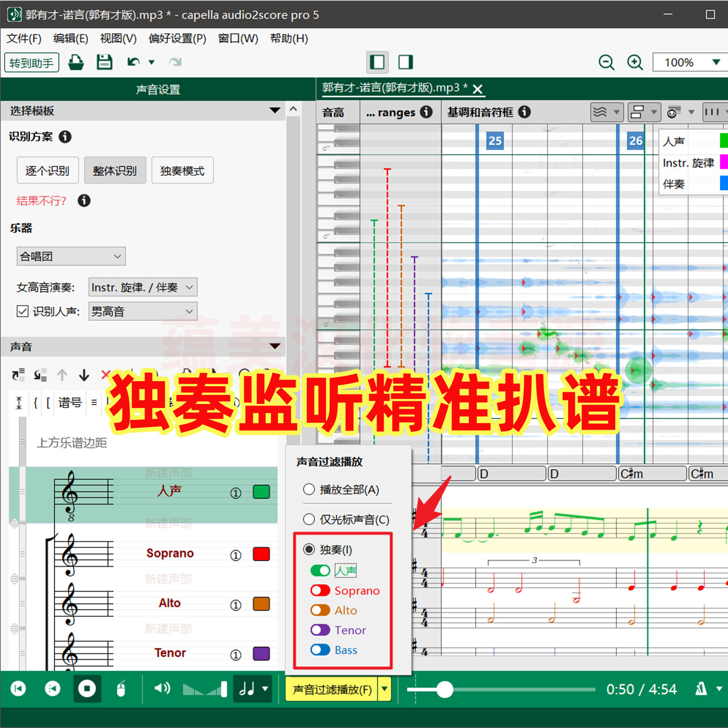Collapse the 选择模板 section
Image resolution: width=728 pixels, height=728 pixels.
[275, 111]
